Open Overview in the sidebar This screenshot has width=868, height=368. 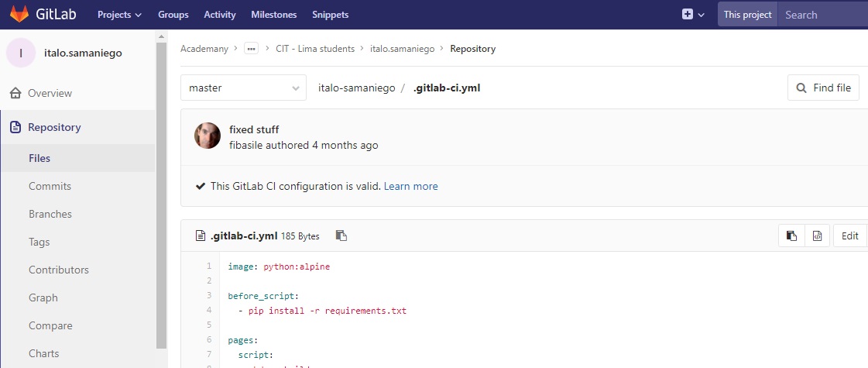point(50,93)
